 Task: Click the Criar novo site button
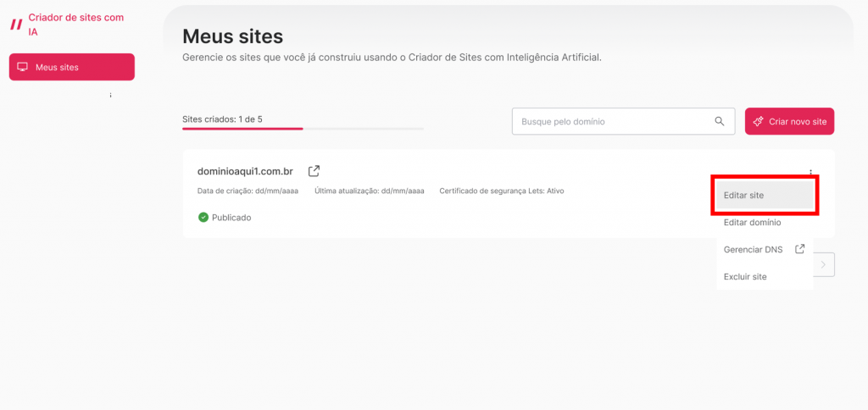[789, 121]
